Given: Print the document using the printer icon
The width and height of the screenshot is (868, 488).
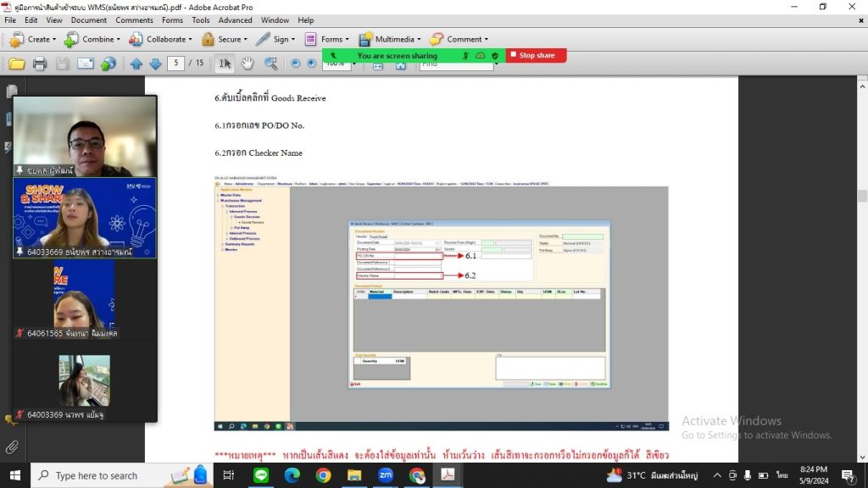Looking at the screenshot, I should (x=39, y=64).
